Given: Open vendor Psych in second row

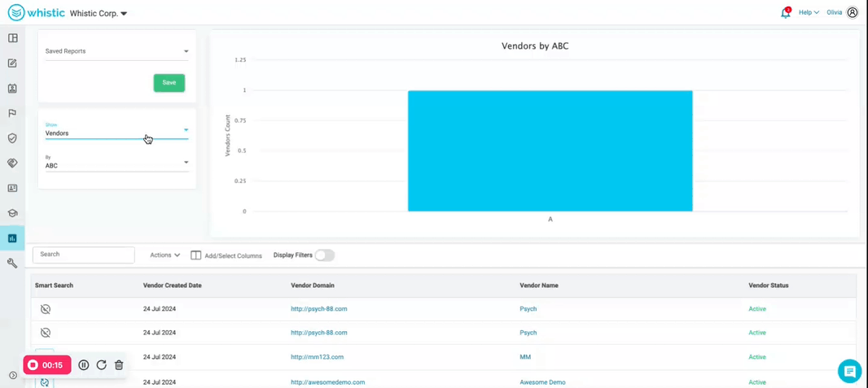Looking at the screenshot, I should pos(528,333).
